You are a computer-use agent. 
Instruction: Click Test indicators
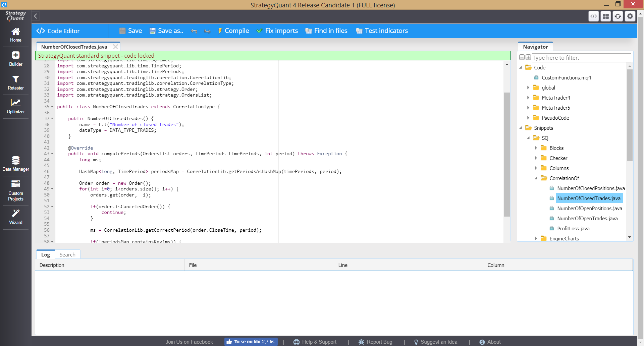coord(382,31)
